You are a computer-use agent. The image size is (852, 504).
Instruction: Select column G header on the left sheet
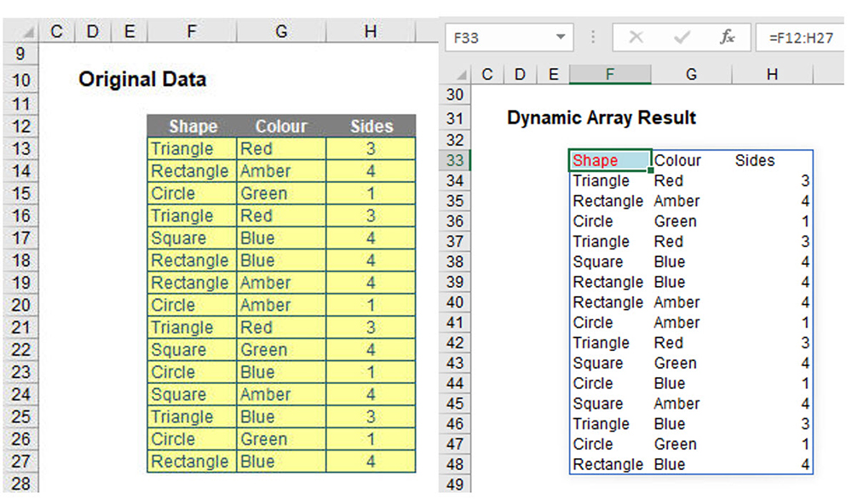tap(281, 31)
